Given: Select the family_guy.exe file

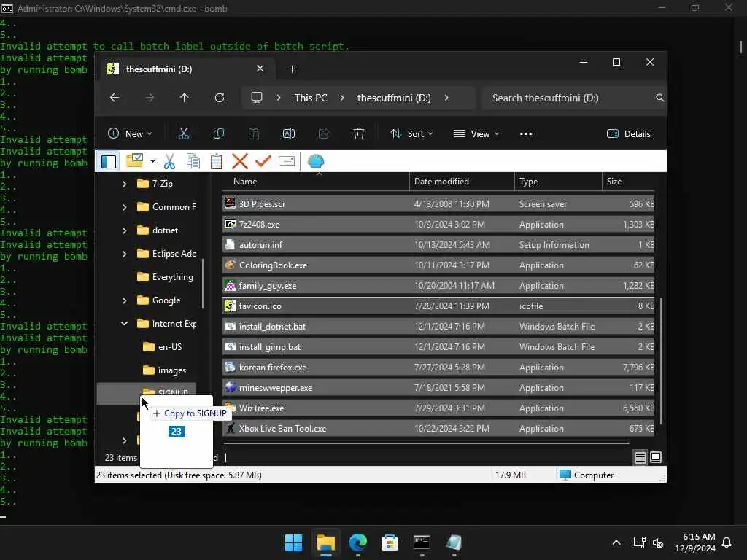Looking at the screenshot, I should pos(438,286).
